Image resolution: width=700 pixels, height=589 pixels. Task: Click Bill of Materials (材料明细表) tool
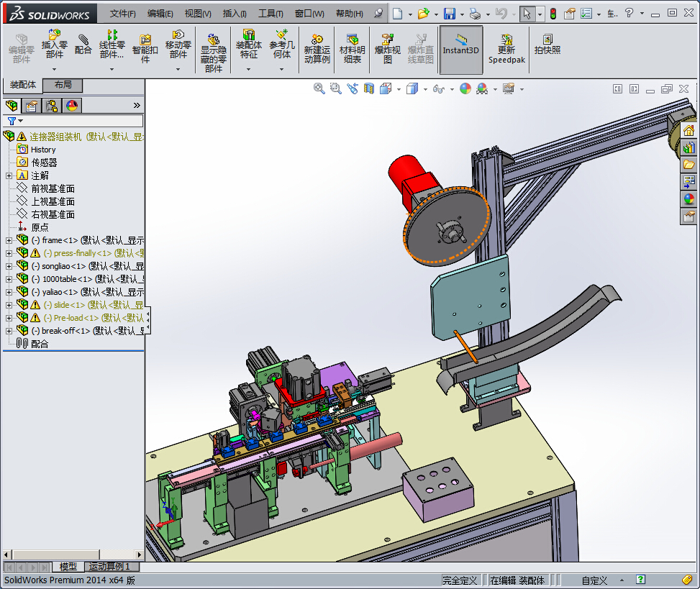click(353, 49)
